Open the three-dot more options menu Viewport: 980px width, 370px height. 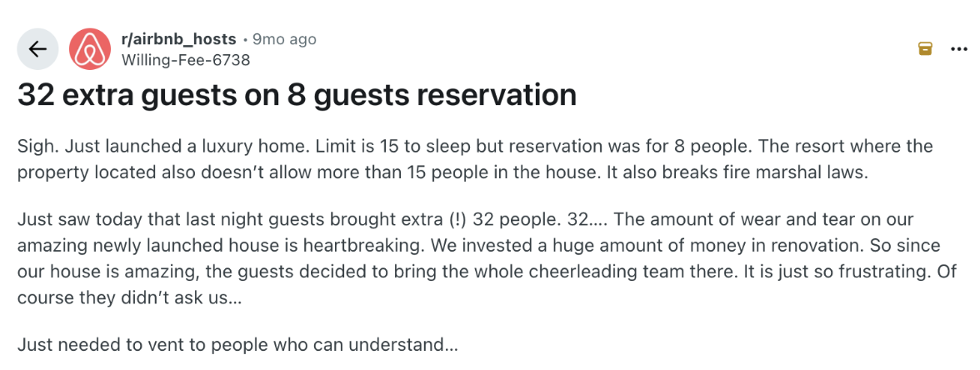(x=959, y=49)
